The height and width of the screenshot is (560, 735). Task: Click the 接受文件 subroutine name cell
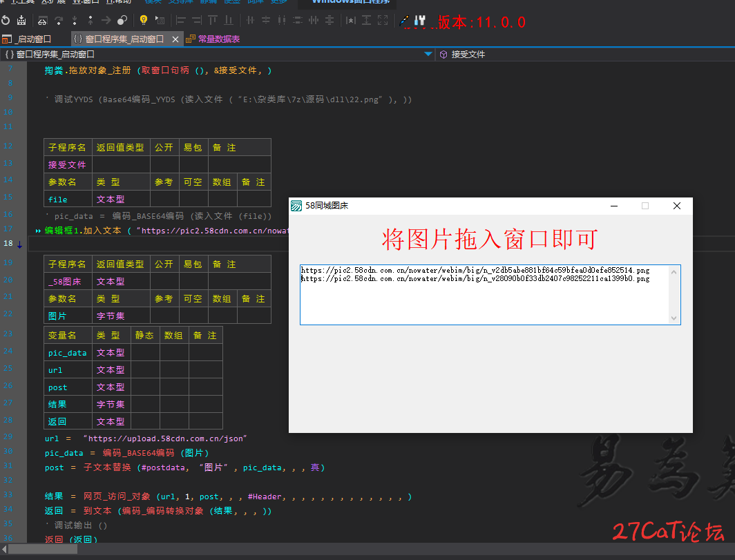click(x=68, y=164)
